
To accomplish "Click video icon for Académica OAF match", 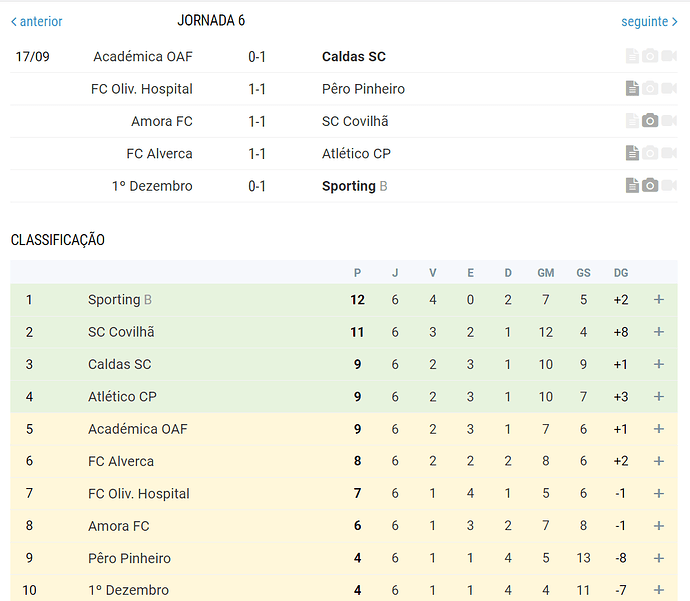I will [669, 56].
